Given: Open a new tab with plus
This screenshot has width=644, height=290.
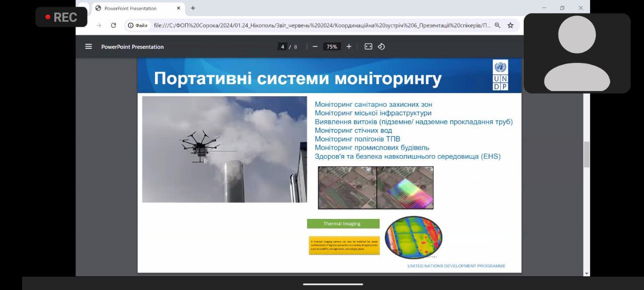Looking at the screenshot, I should [x=193, y=8].
